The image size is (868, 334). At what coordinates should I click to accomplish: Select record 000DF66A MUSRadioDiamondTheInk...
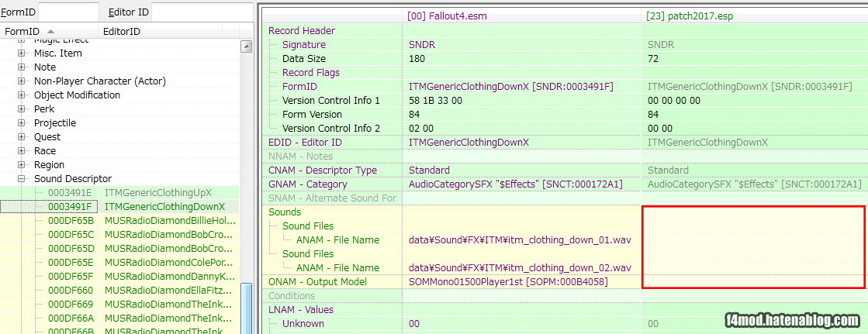pos(119,318)
